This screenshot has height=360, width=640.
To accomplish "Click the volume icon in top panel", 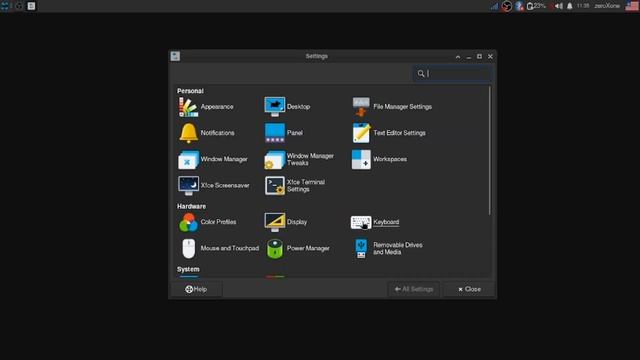I will click(558, 6).
